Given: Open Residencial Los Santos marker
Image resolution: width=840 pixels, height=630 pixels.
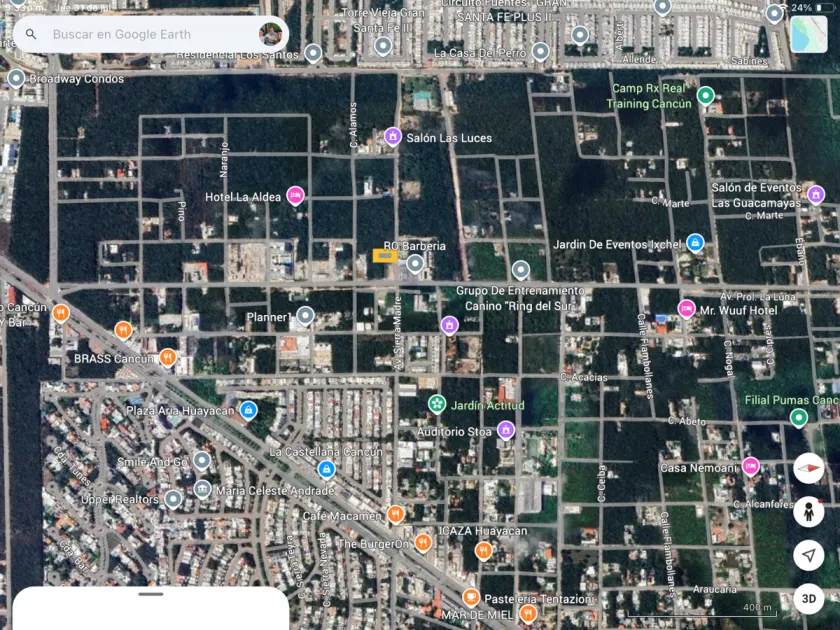Looking at the screenshot, I should (x=313, y=54).
